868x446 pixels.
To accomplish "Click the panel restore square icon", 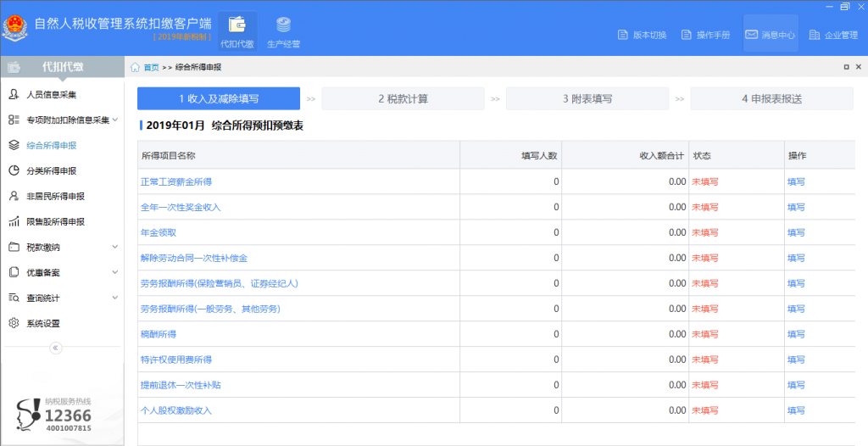I will (847, 67).
